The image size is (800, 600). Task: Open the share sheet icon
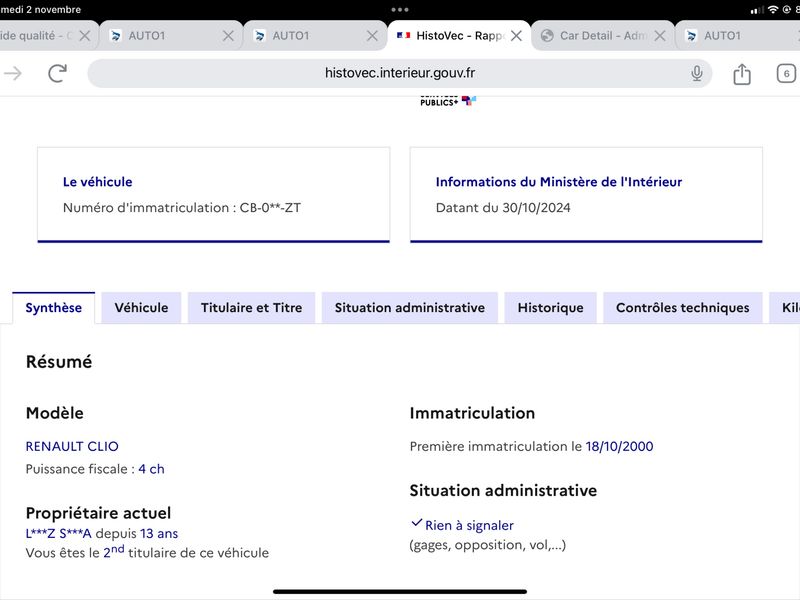click(742, 73)
